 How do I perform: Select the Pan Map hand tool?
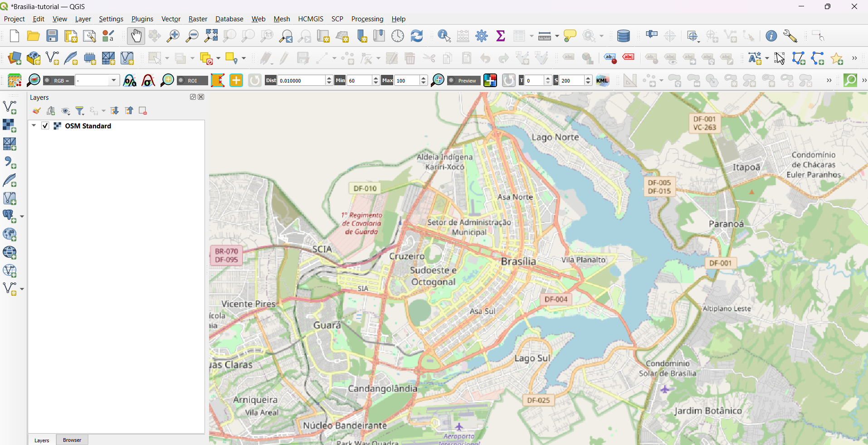pyautogui.click(x=136, y=36)
